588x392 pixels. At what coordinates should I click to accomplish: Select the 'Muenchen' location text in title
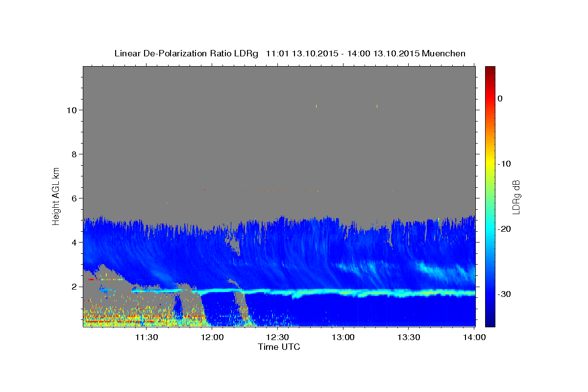coord(444,53)
